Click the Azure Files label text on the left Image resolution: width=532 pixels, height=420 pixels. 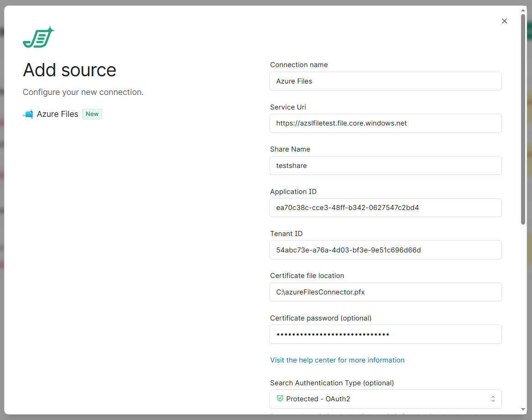(x=57, y=114)
